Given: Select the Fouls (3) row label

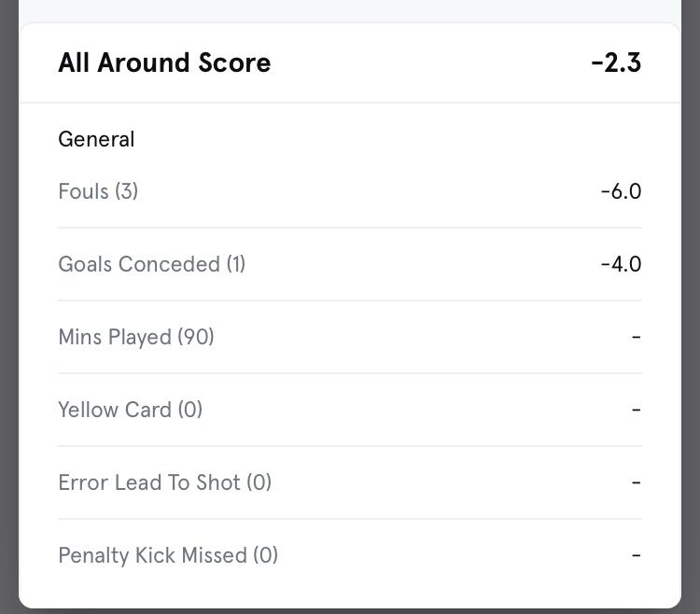Looking at the screenshot, I should click(x=98, y=192).
